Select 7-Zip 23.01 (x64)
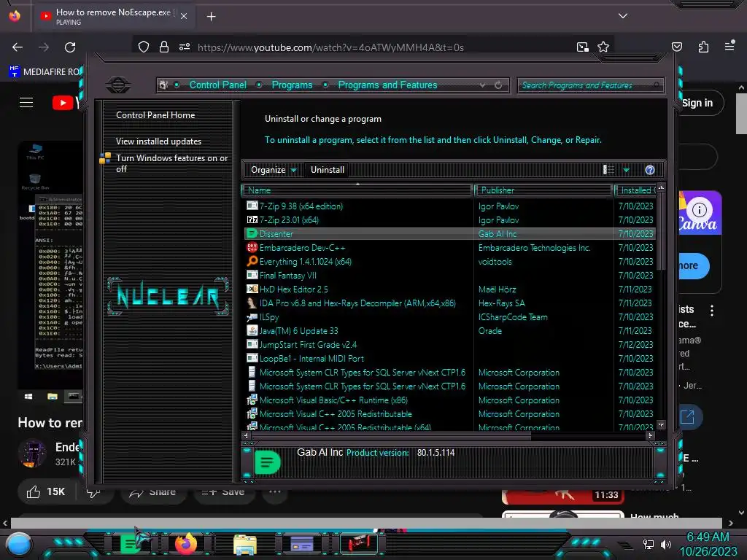747x560 pixels. coord(449,220)
